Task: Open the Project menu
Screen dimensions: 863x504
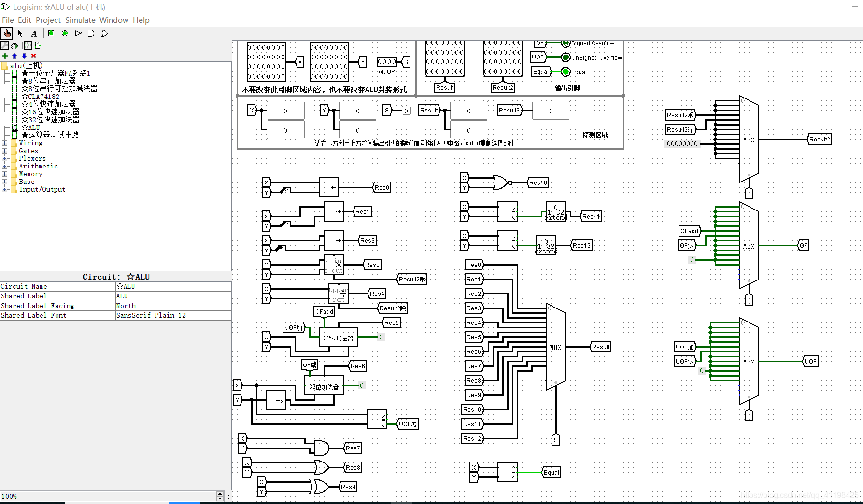Action: coord(48,20)
